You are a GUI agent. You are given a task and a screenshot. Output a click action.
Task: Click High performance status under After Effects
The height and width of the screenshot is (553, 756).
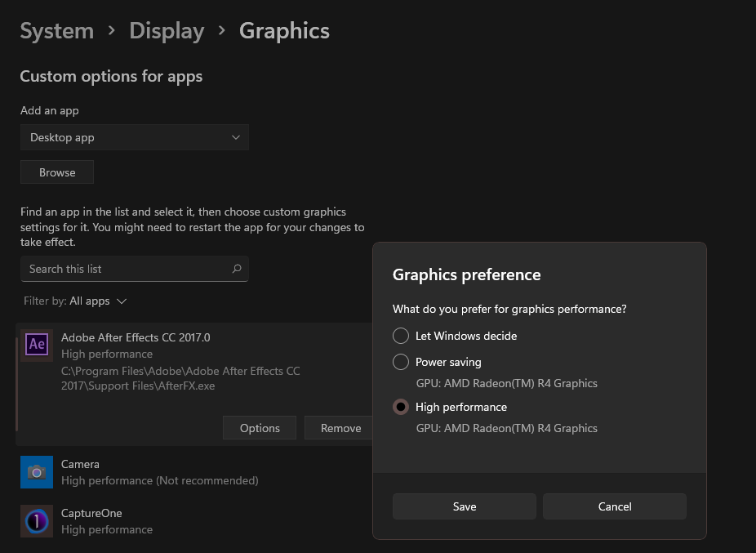click(x=107, y=355)
